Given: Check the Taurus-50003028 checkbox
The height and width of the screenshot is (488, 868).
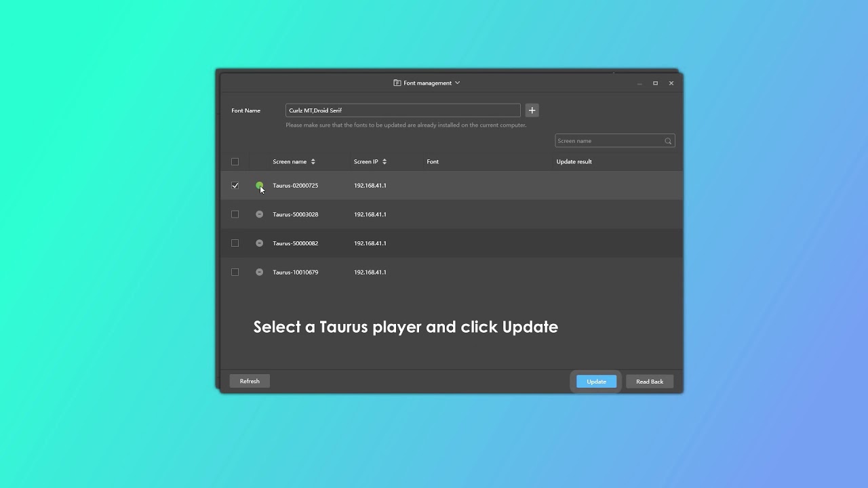Looking at the screenshot, I should 235,214.
